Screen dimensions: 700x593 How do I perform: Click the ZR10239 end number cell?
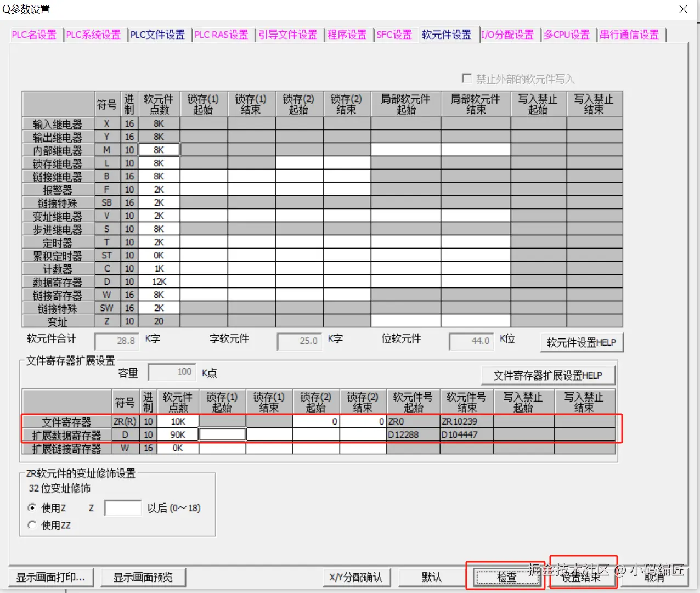466,421
